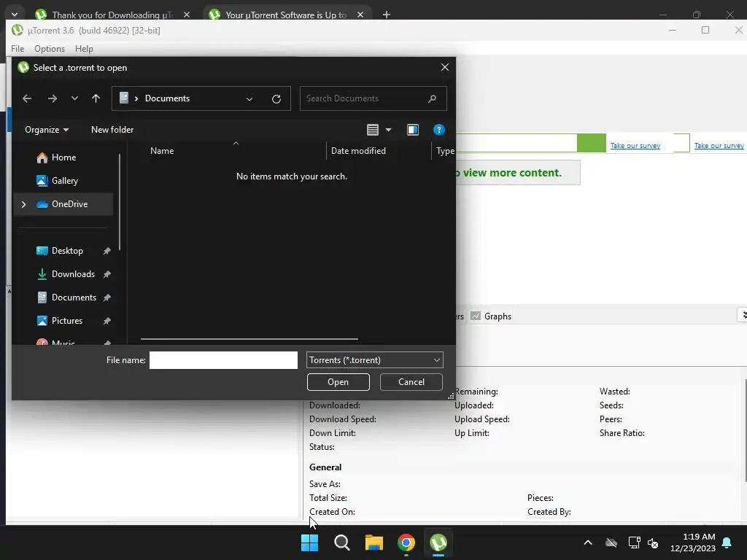Switch to Your µTorrent Software is Up to tab

click(x=286, y=15)
